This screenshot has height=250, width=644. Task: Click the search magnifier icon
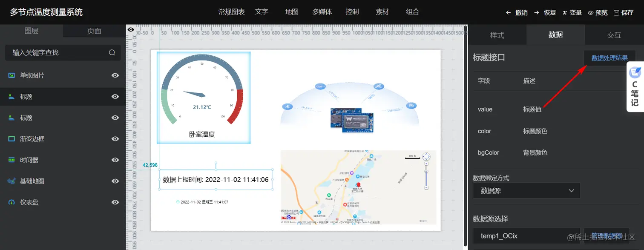coord(112,53)
